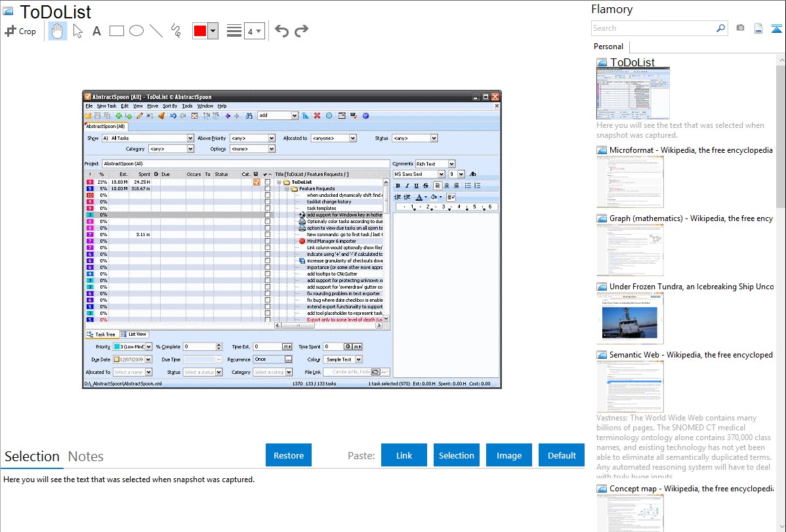Undo the last annotation
The image size is (786, 532).
click(x=281, y=31)
